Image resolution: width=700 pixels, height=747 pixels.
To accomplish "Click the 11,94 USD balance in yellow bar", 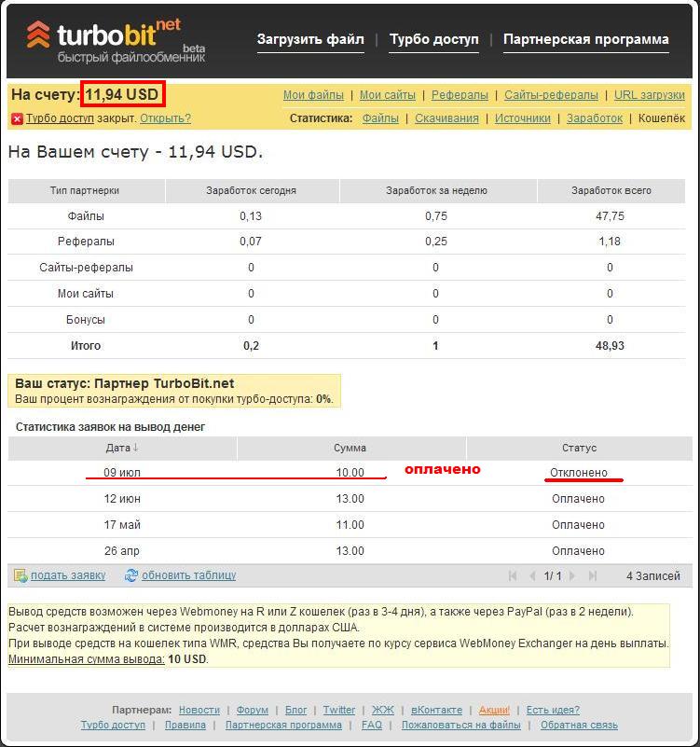I will pyautogui.click(x=122, y=94).
